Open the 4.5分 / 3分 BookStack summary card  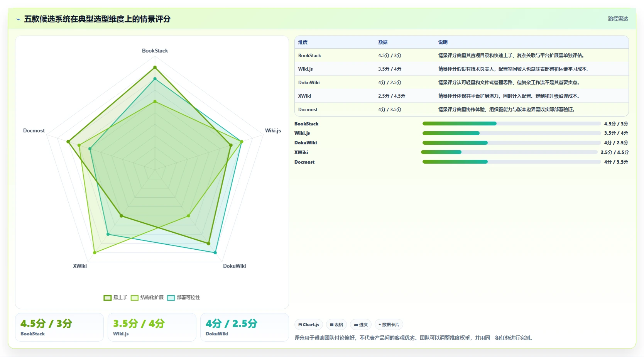pos(59,327)
